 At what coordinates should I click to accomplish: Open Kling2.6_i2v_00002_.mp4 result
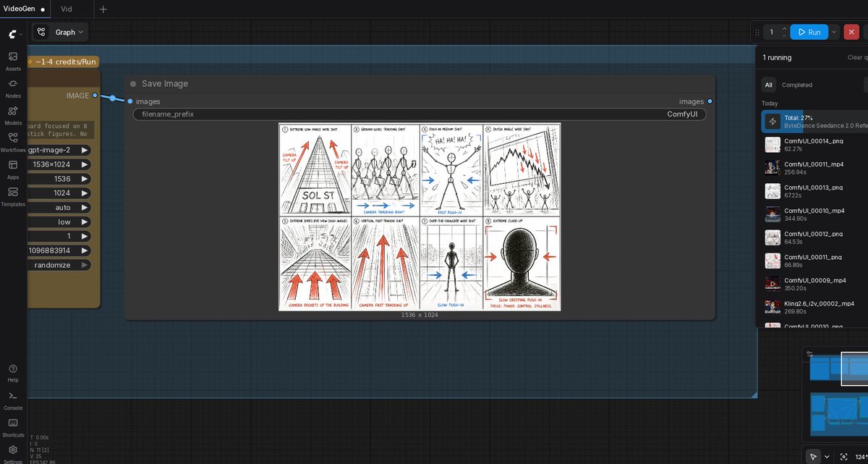[x=815, y=307]
